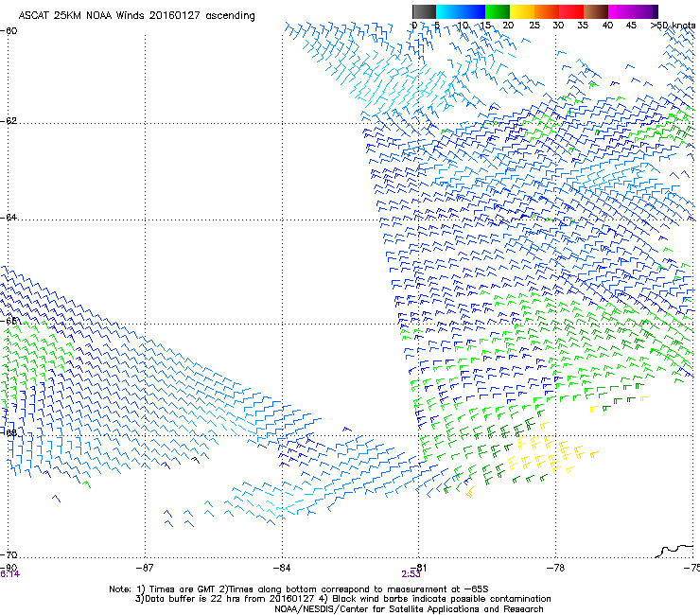700x615 pixels.
Task: Click the orange 25-30 knots color band
Action: point(547,11)
